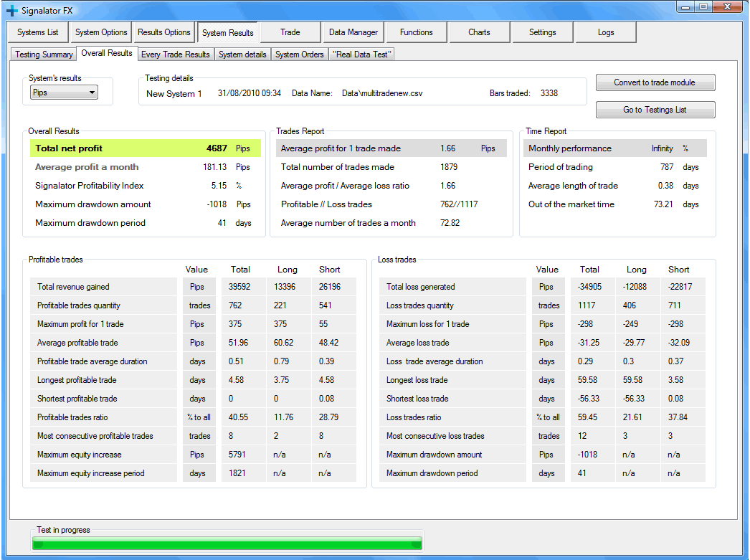View the System Orders sub-tab
Image resolution: width=750 pixels, height=560 pixels.
click(300, 54)
